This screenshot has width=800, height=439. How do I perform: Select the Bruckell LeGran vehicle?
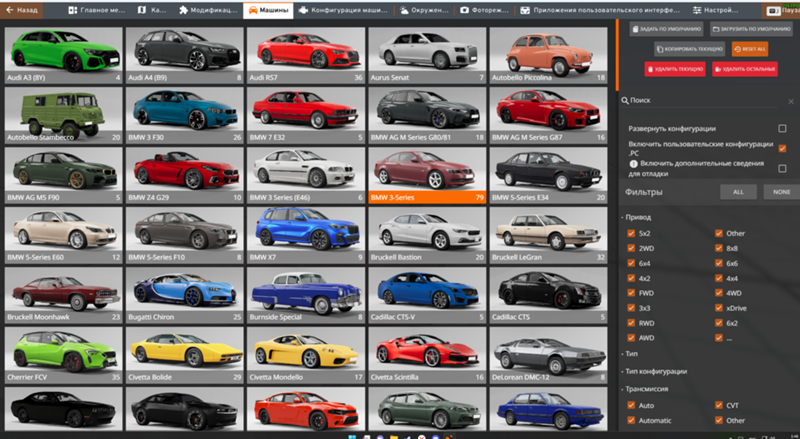click(548, 235)
